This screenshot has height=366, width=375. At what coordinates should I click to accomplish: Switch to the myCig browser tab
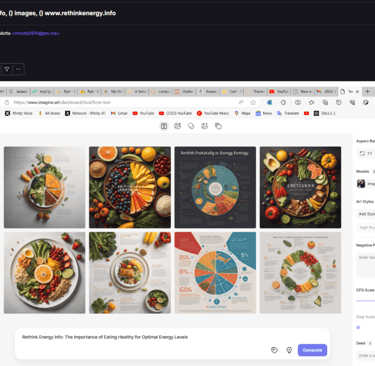coord(42,91)
